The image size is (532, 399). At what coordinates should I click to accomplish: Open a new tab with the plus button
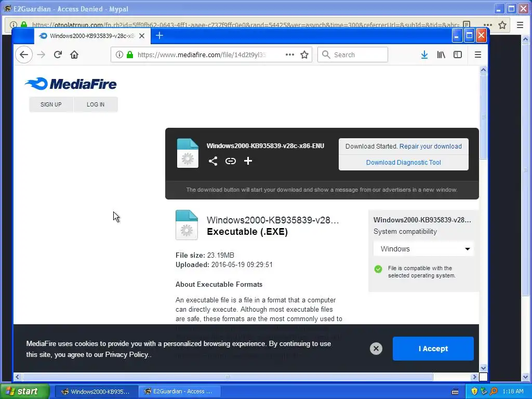click(x=159, y=35)
